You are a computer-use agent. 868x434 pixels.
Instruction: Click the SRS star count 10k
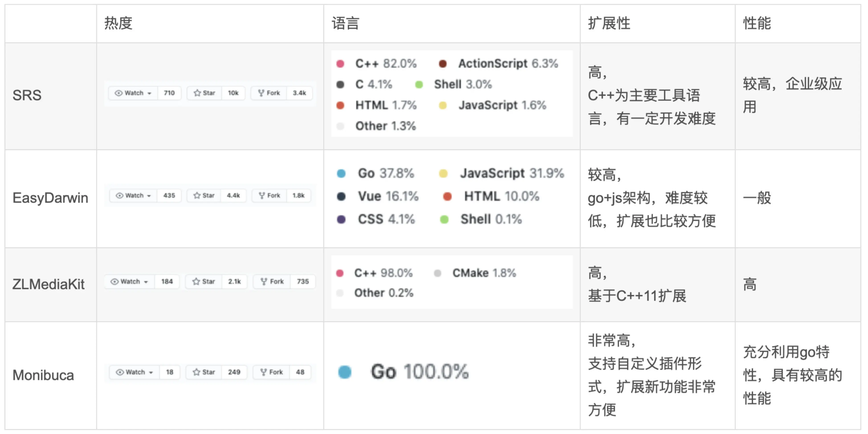coord(233,93)
